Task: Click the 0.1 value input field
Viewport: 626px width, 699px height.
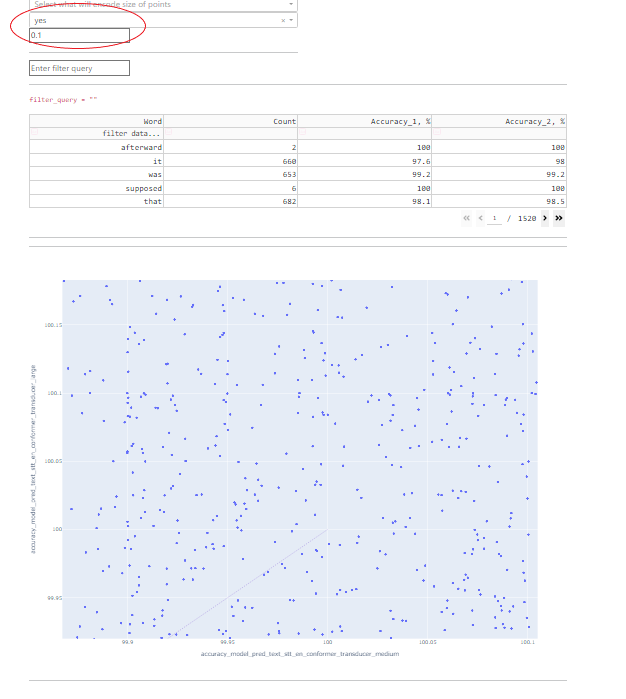Action: [79, 36]
